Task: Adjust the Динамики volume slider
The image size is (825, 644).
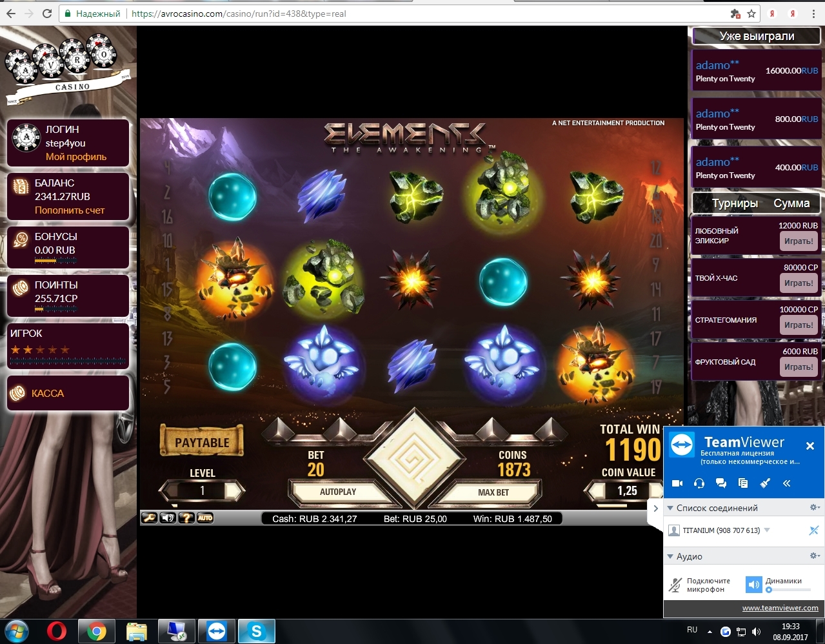Action: (788, 590)
